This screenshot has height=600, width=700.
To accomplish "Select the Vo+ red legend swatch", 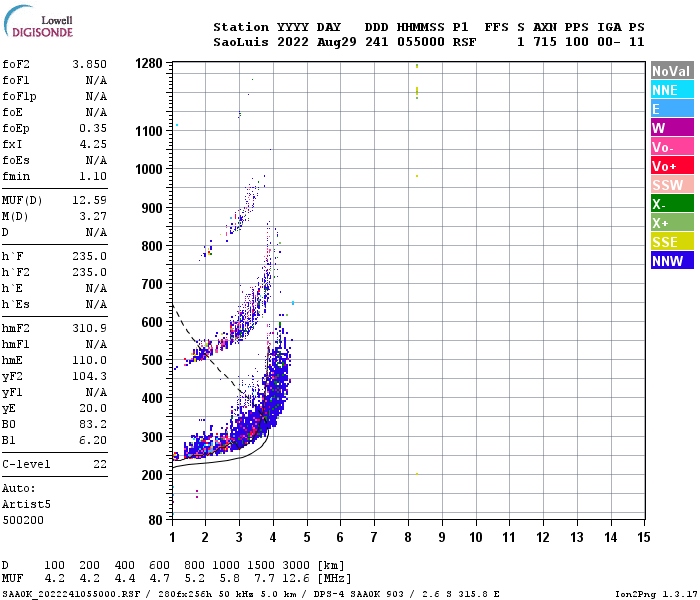I will pos(672,166).
